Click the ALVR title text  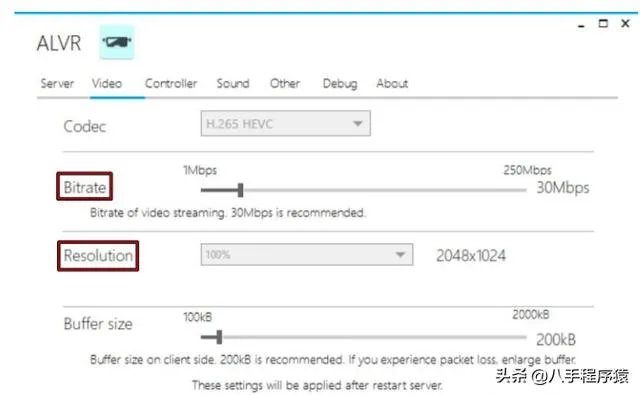[59, 43]
